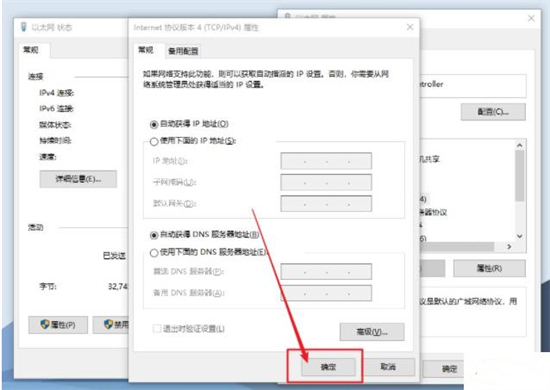Close the Ethernet properties window
The image size is (550, 390).
pyautogui.click(x=531, y=18)
